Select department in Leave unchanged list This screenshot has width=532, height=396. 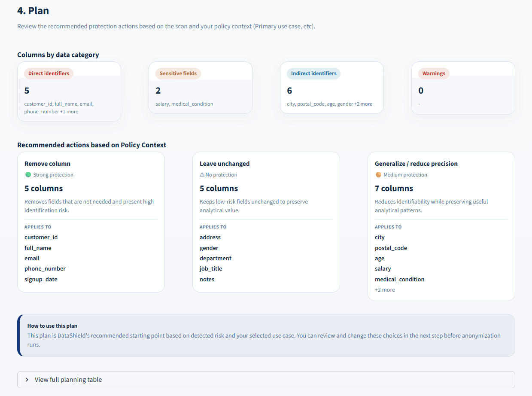point(216,258)
